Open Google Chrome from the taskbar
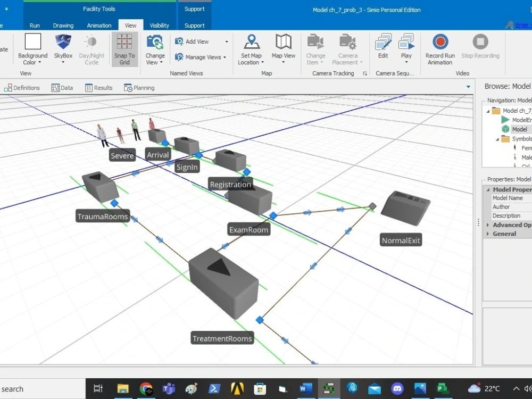The height and width of the screenshot is (399, 532). (x=146, y=388)
